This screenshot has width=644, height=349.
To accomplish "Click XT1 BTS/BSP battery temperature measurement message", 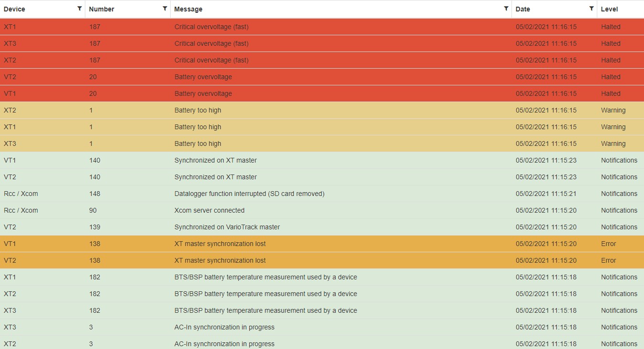I will (266, 277).
